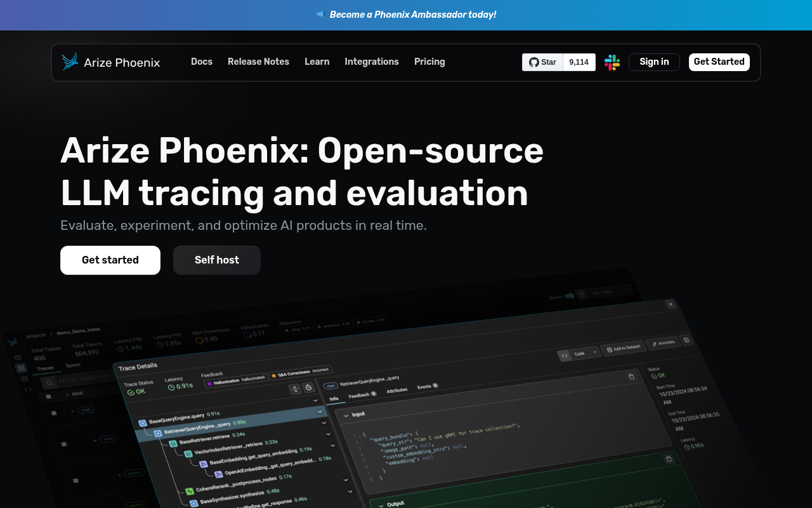Open the Last 7 Days time range dropdown
The height and width of the screenshot is (508, 812).
pyautogui.click(x=605, y=291)
